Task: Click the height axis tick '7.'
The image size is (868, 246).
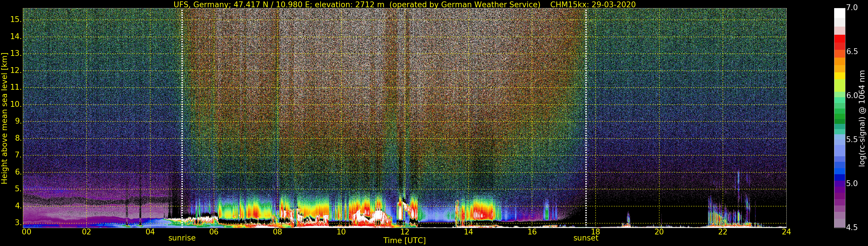Action: pos(18,155)
